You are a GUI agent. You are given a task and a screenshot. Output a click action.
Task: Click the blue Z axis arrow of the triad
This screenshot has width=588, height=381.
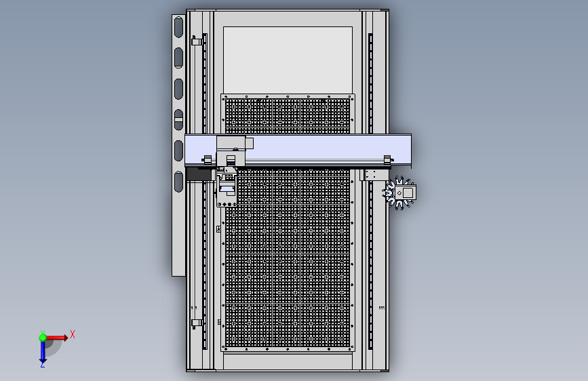(x=43, y=353)
